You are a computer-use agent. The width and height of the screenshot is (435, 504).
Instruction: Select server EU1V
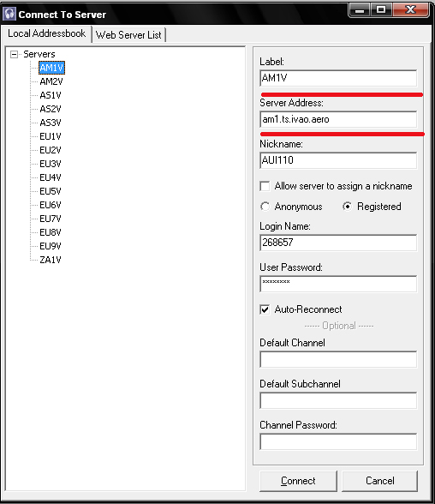coord(51,136)
